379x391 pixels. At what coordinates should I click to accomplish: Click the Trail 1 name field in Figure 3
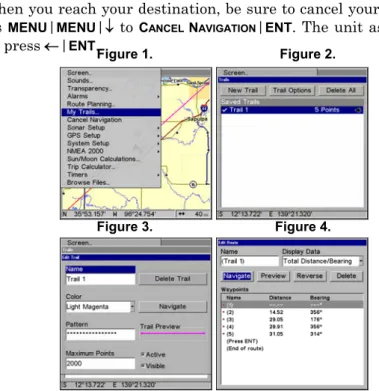(100, 279)
